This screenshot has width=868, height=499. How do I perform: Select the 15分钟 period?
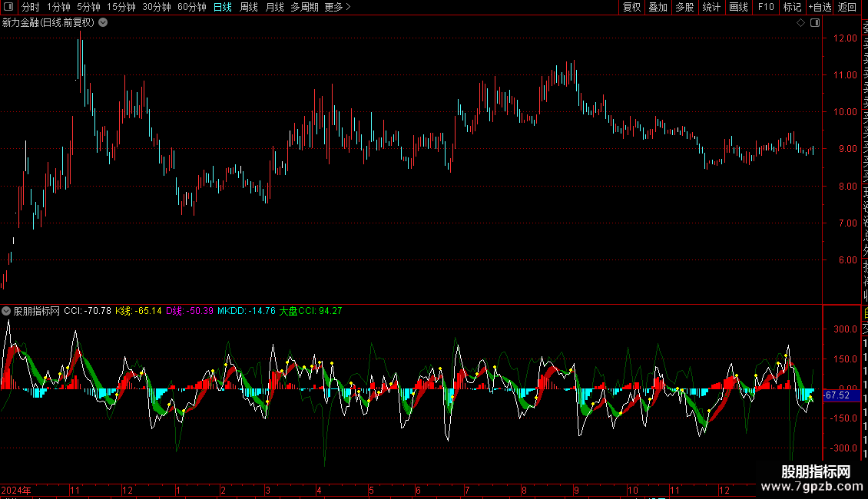(121, 7)
